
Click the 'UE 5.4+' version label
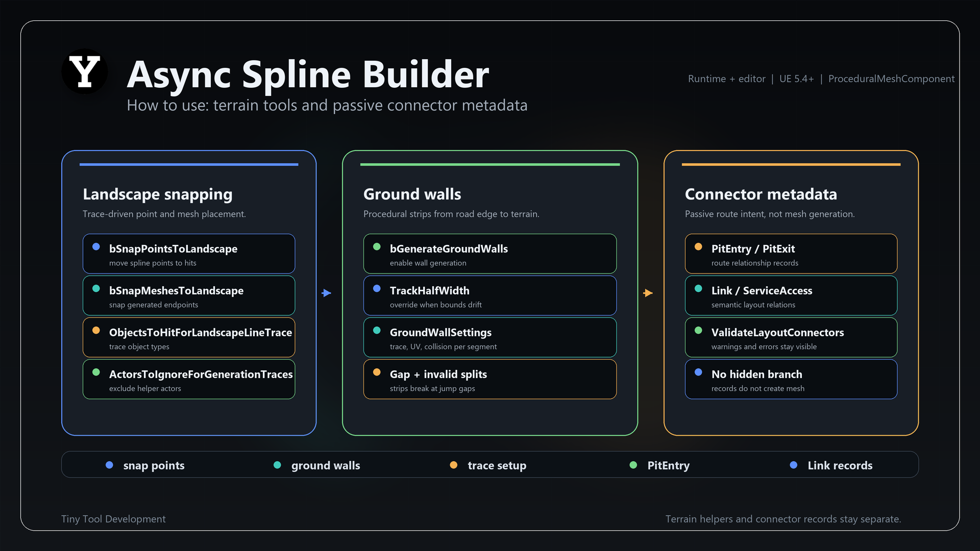click(x=797, y=79)
